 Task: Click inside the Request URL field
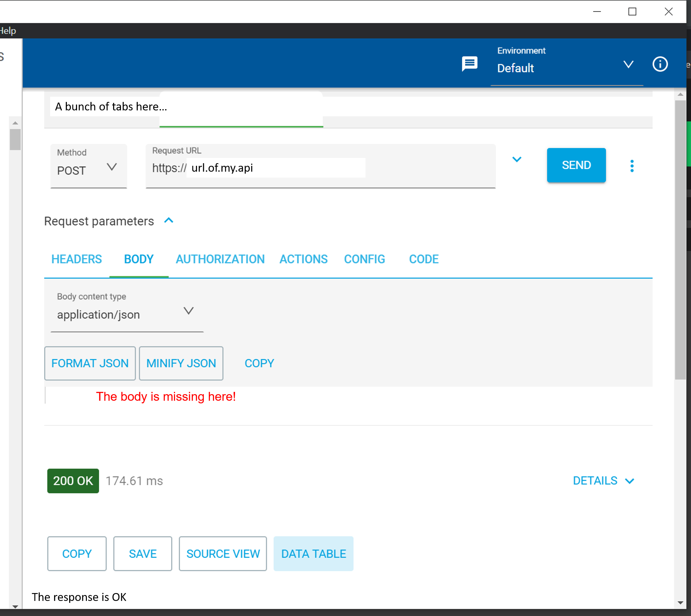click(276, 167)
